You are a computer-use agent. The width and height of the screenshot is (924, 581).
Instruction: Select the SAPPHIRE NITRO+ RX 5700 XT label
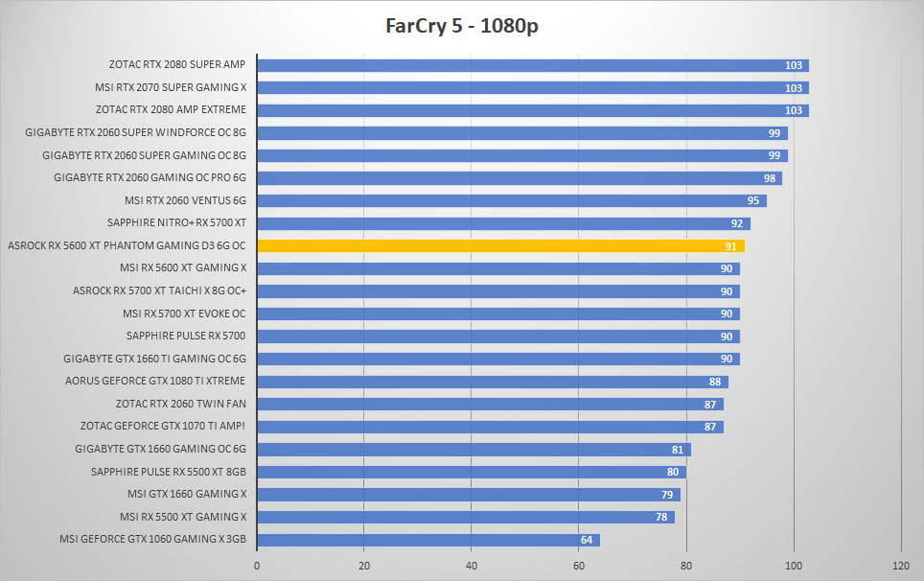176,222
